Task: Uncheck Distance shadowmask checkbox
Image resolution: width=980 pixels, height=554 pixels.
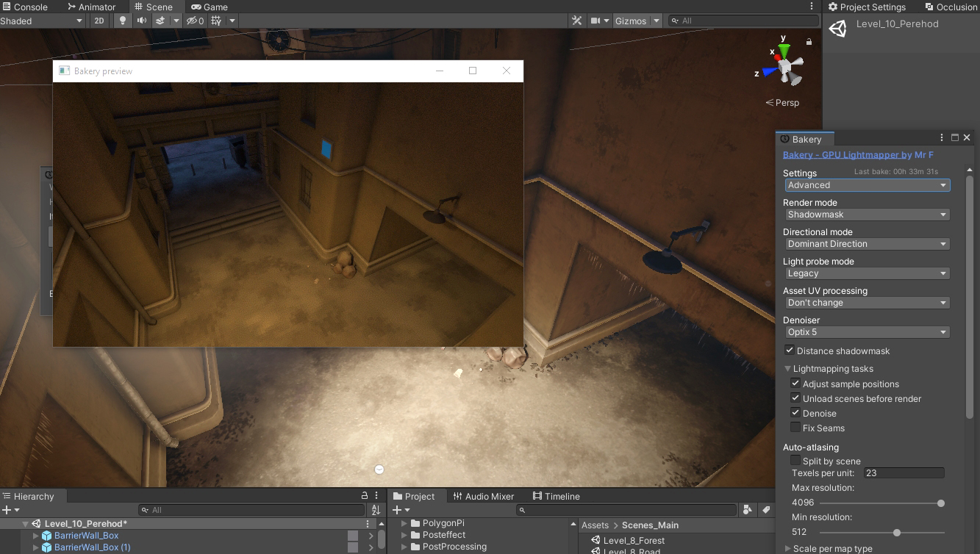Action: pyautogui.click(x=790, y=350)
